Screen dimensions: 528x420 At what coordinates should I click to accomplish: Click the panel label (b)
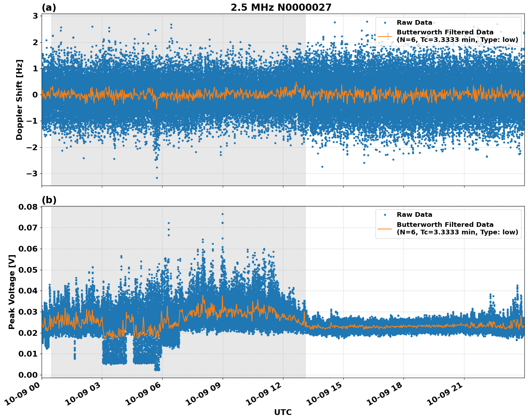49,200
